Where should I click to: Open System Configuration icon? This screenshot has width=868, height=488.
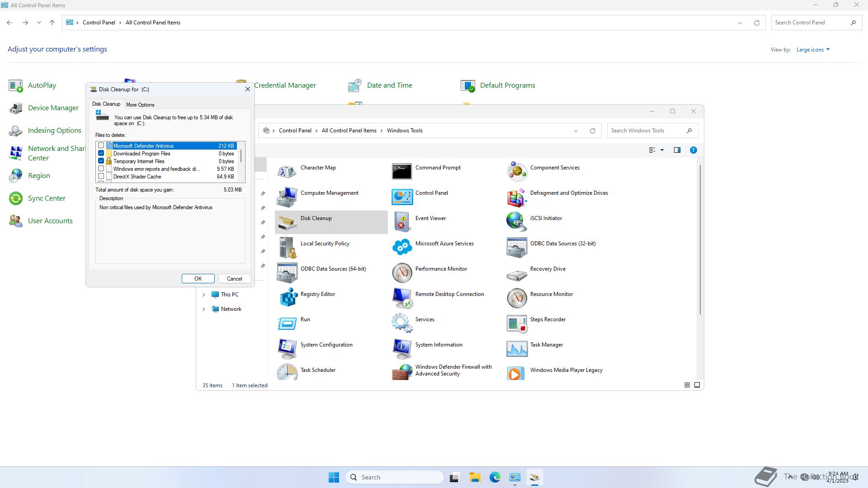coord(287,349)
